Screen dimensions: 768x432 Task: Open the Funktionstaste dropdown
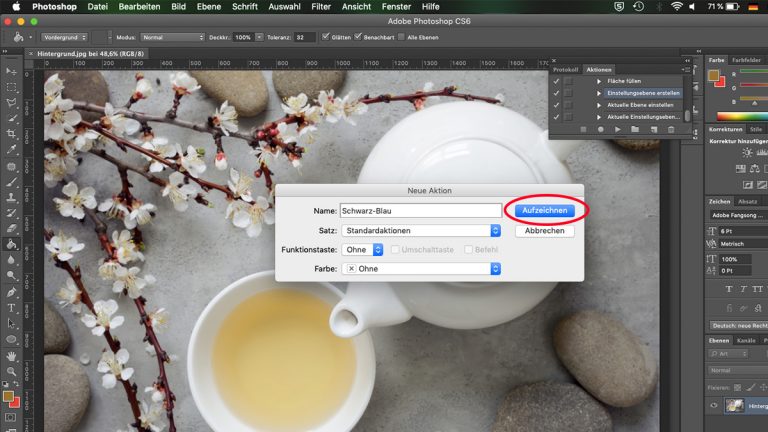[x=362, y=250]
